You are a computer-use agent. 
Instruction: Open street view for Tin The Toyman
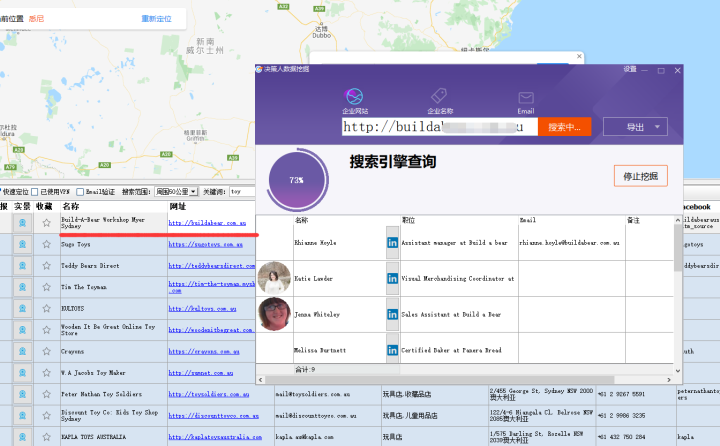[x=22, y=287]
